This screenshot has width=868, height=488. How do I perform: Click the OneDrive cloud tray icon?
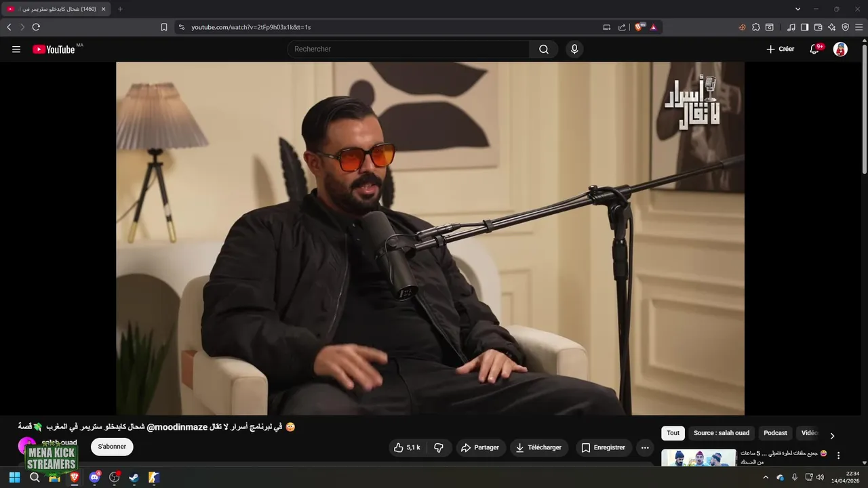coord(780,478)
